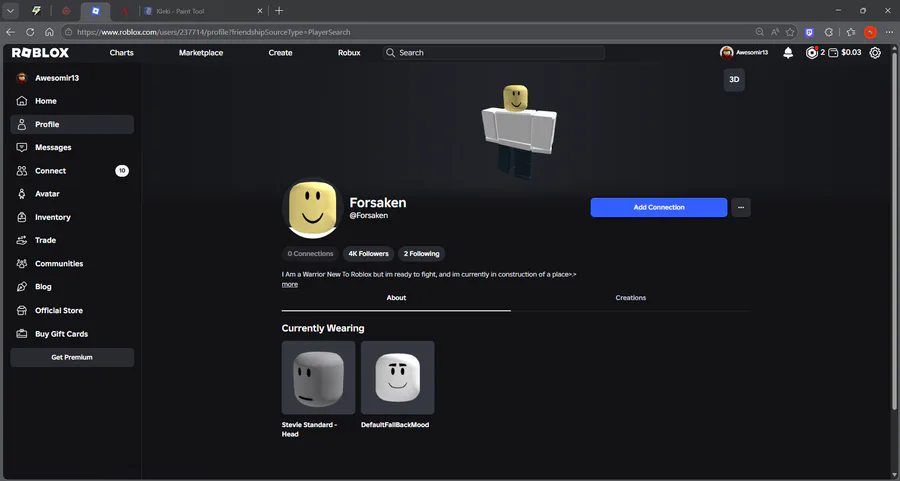Open the browser zoom control in the address bar

coord(759,32)
